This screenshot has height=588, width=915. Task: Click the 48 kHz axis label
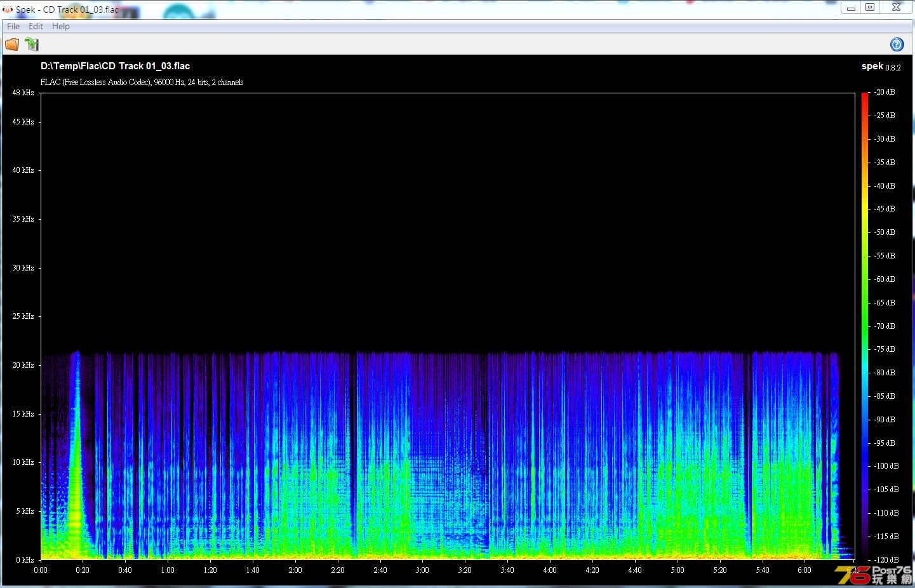(23, 93)
